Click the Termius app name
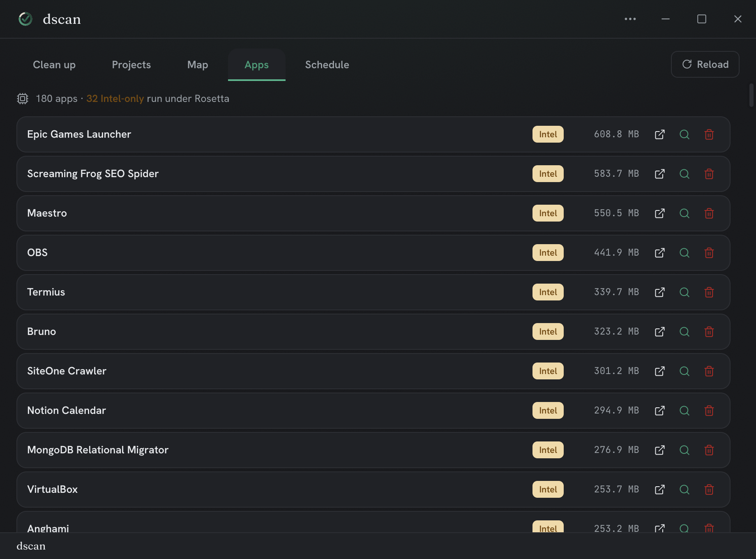The width and height of the screenshot is (756, 559). [46, 292]
